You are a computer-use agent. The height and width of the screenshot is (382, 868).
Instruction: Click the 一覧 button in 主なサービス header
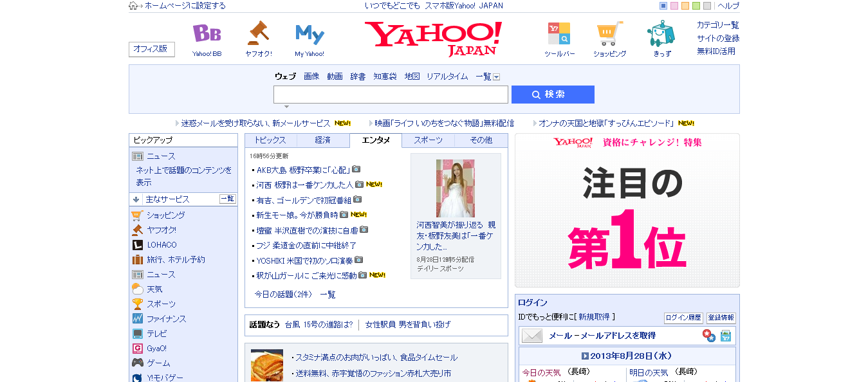coord(228,199)
